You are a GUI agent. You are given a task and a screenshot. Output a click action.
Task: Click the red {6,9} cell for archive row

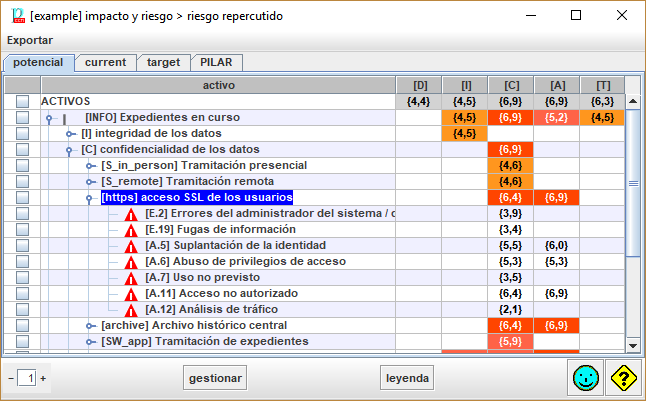click(x=556, y=326)
